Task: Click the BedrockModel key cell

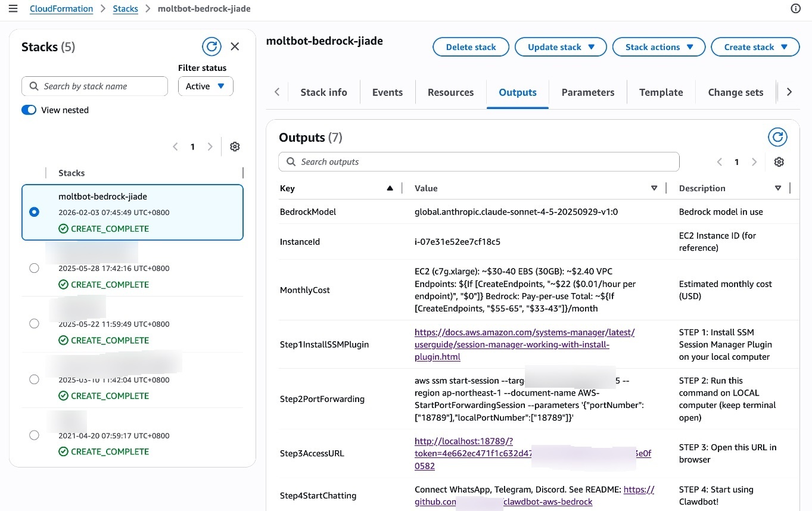Action: [x=308, y=211]
